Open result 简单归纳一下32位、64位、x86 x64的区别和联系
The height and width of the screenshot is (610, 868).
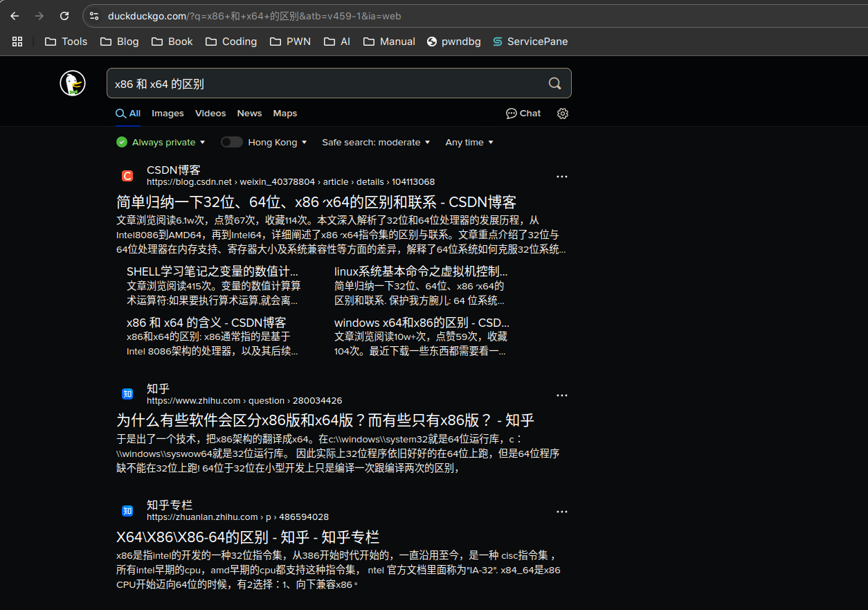pos(316,202)
